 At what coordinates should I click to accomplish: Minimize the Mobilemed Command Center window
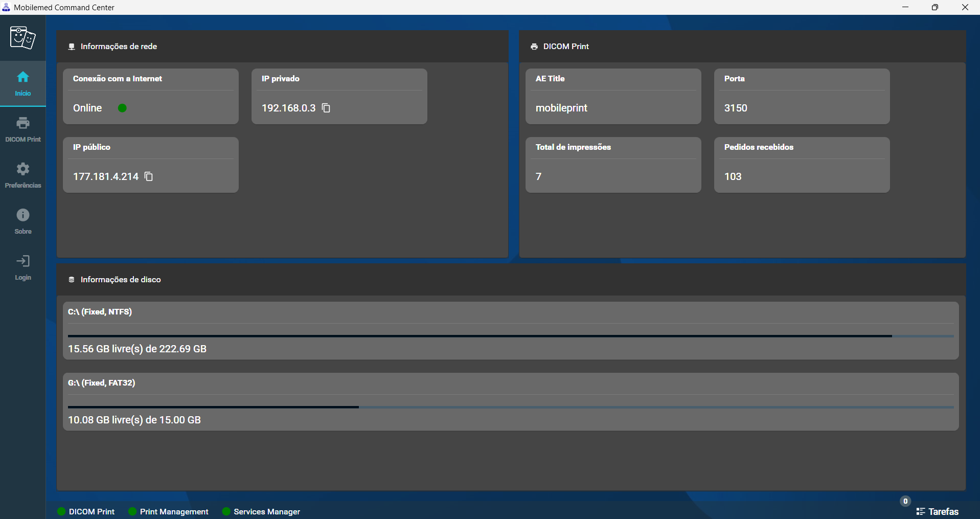click(x=905, y=7)
